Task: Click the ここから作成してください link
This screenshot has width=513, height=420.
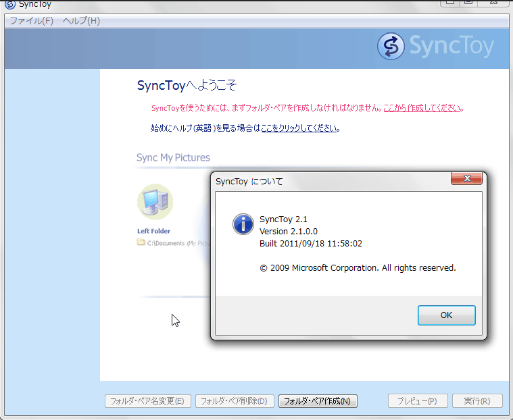Action: coord(422,108)
